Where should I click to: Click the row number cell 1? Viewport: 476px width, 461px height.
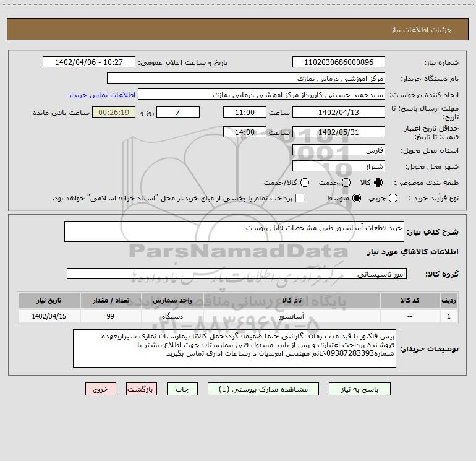pos(449,316)
